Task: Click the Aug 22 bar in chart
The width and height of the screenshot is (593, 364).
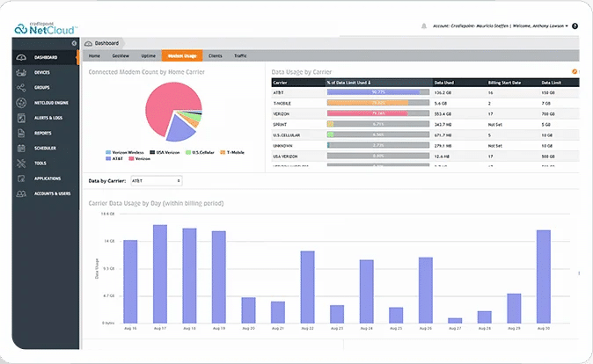Action: 307,288
